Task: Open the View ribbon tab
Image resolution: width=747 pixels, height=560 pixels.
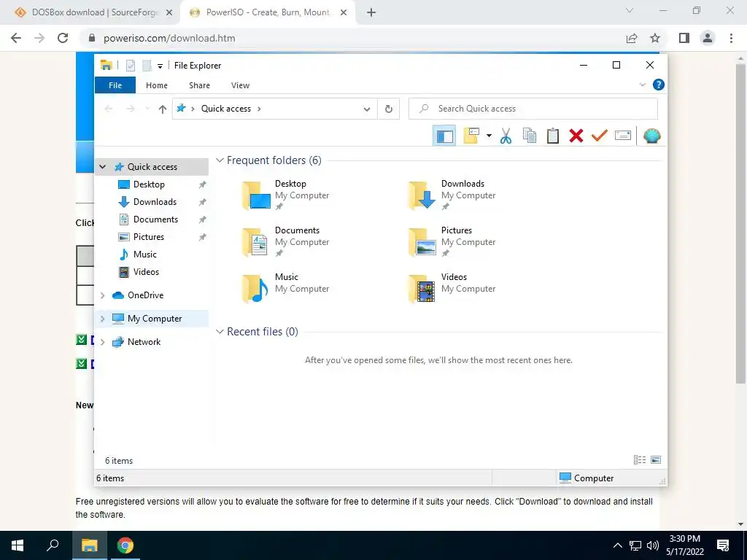Action: point(240,85)
